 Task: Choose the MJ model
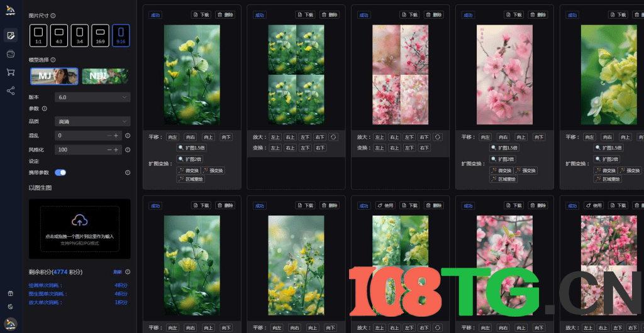point(54,76)
